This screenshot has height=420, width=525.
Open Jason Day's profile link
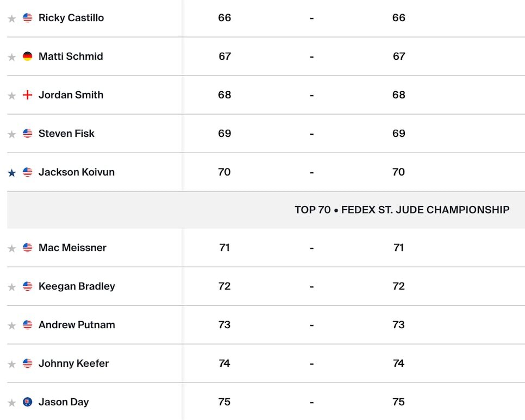64,402
